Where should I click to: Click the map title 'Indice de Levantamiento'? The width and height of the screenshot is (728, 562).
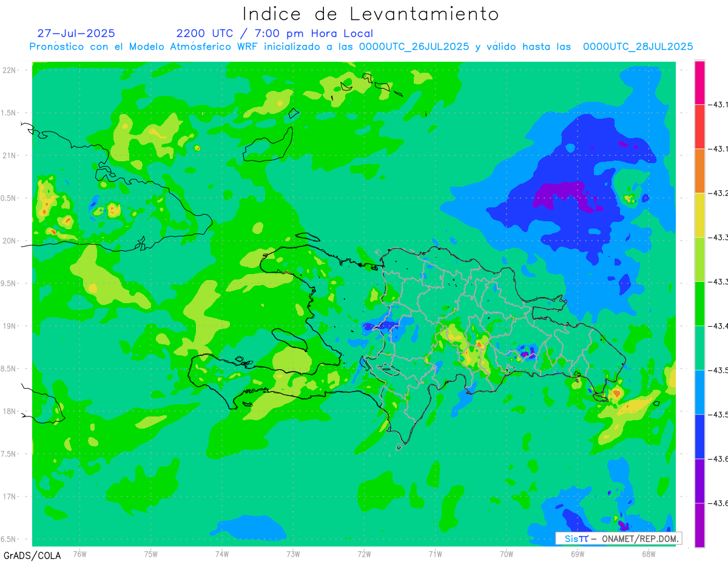(x=371, y=13)
